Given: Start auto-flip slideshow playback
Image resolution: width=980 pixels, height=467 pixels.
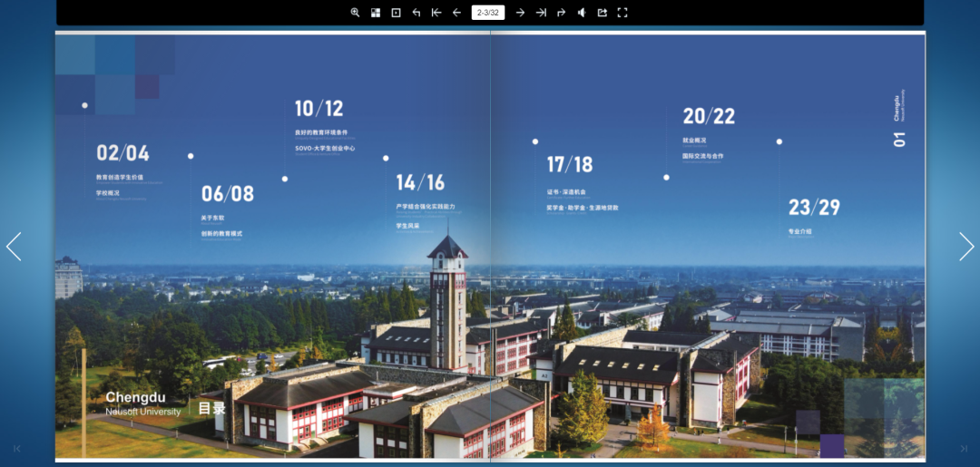Looking at the screenshot, I should tap(396, 13).
